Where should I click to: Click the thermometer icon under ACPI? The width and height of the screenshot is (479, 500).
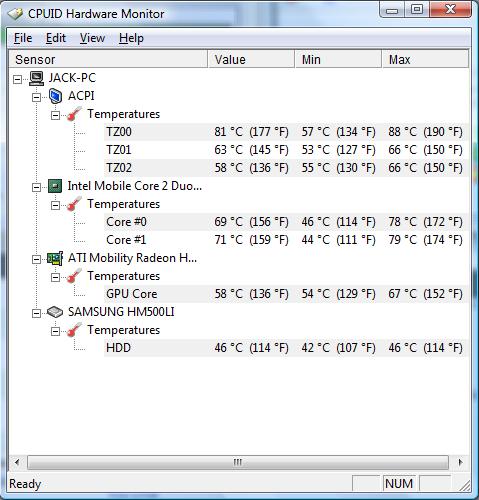pyautogui.click(x=74, y=114)
